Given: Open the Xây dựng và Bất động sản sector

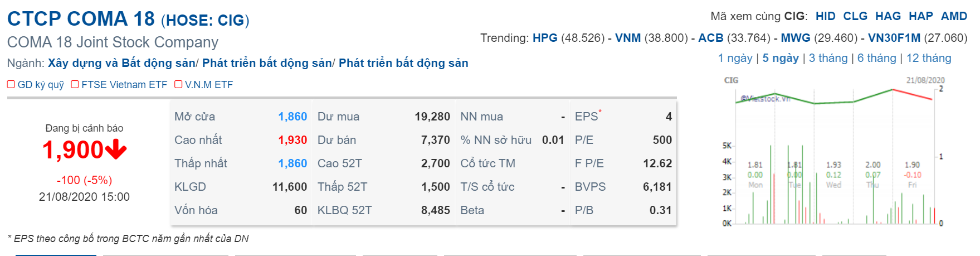Looking at the screenshot, I should (121, 63).
